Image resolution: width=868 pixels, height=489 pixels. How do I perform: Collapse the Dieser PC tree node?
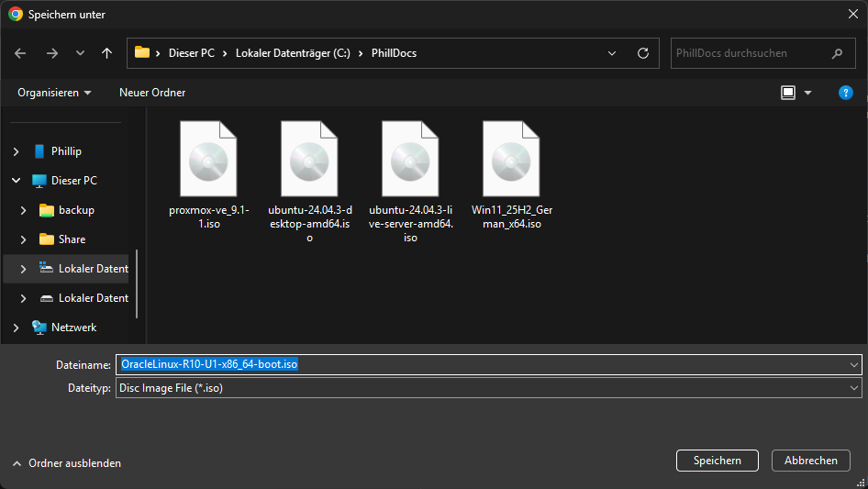(x=15, y=181)
